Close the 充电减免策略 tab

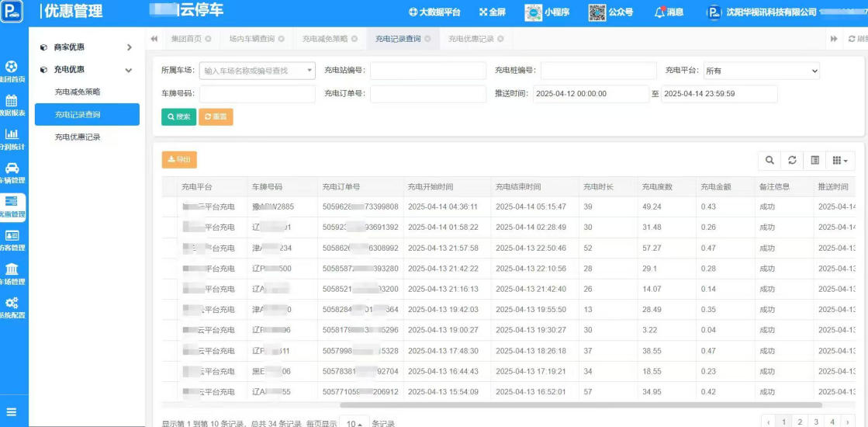pos(354,40)
